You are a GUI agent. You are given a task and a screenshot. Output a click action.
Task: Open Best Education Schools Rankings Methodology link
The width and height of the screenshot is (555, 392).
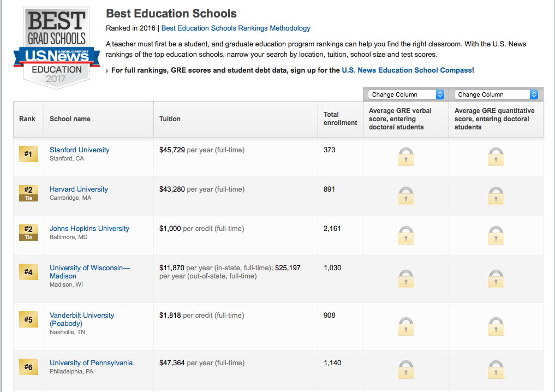pos(236,28)
